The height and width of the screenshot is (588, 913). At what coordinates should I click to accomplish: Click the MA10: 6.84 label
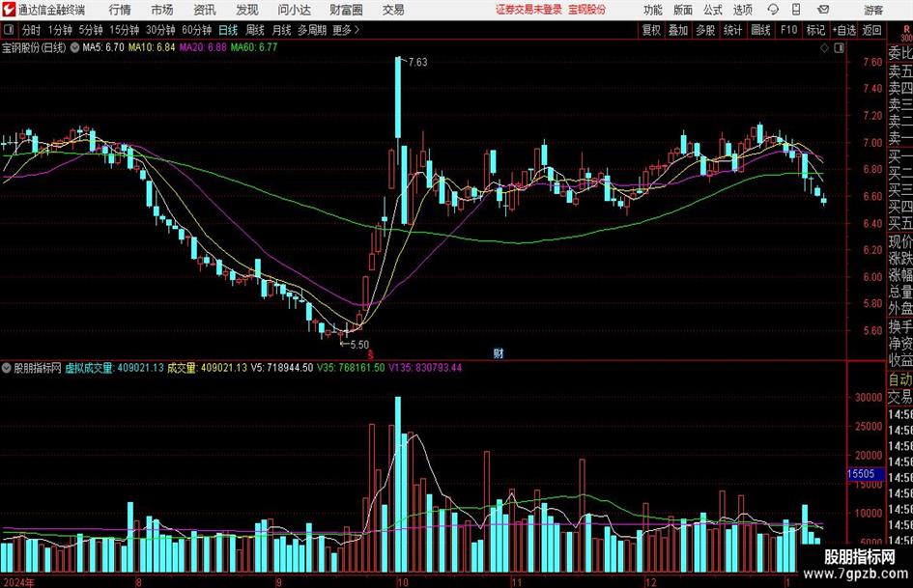(152, 47)
